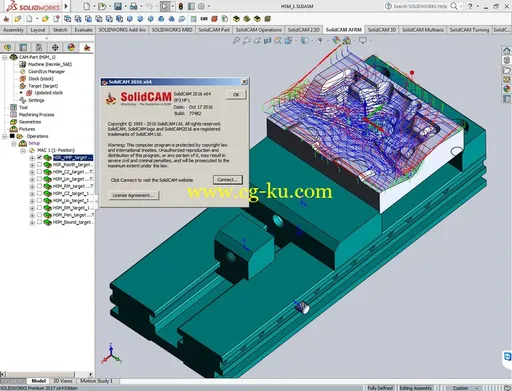Screen dimensions: 512x391
Task: Click the search magnifier icon in the help box
Action: pos(454,6)
